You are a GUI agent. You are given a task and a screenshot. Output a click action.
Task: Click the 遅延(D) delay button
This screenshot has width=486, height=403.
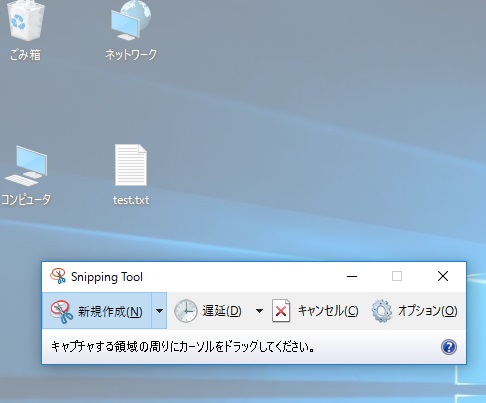coord(208,311)
